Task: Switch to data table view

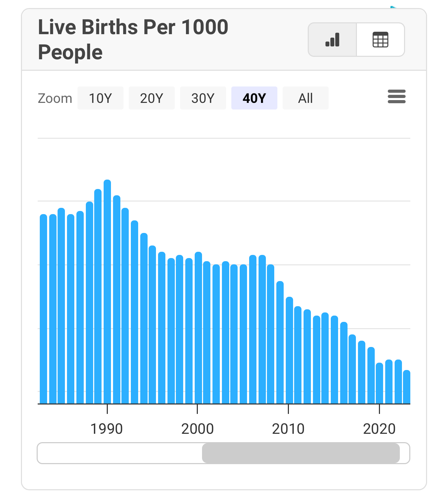Action: 380,40
